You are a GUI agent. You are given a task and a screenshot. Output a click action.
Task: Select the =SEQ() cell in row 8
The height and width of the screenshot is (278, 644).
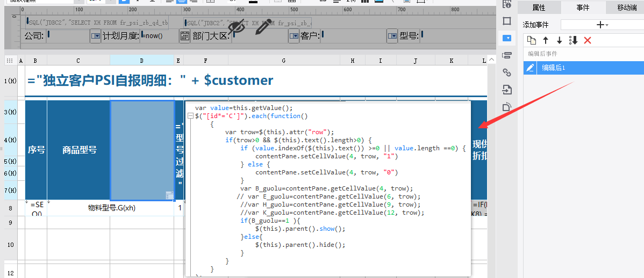click(x=36, y=208)
